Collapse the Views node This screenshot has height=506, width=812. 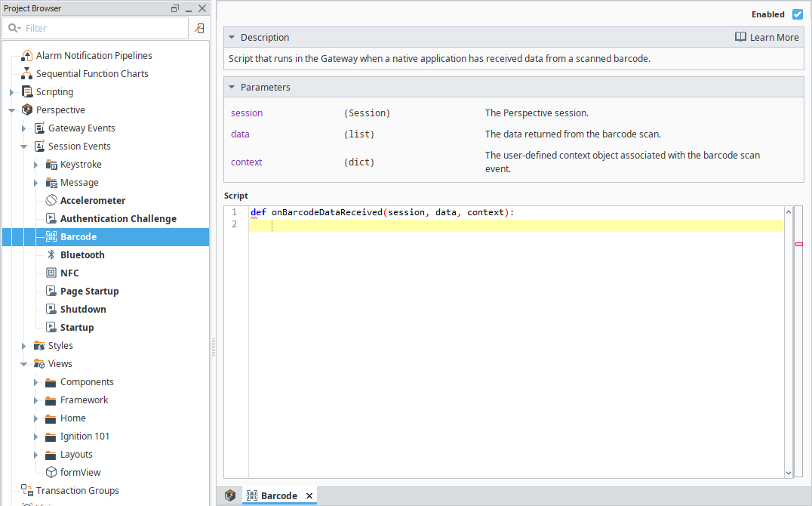23,364
